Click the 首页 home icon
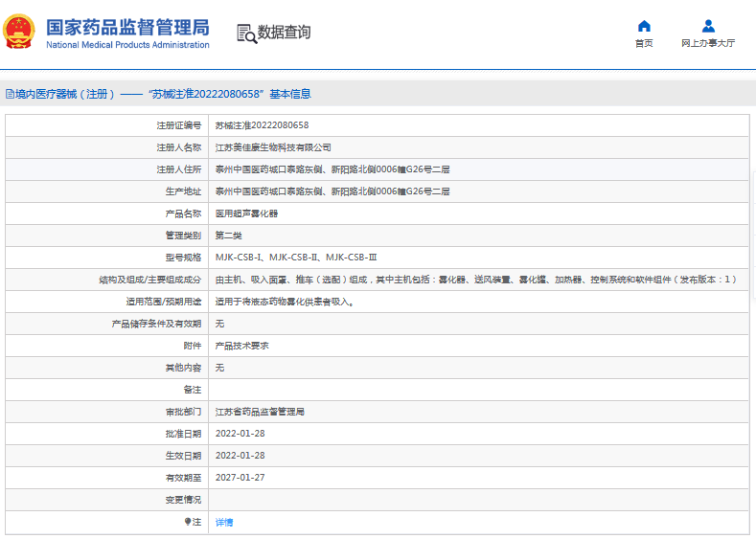The width and height of the screenshot is (756, 539). tap(644, 26)
